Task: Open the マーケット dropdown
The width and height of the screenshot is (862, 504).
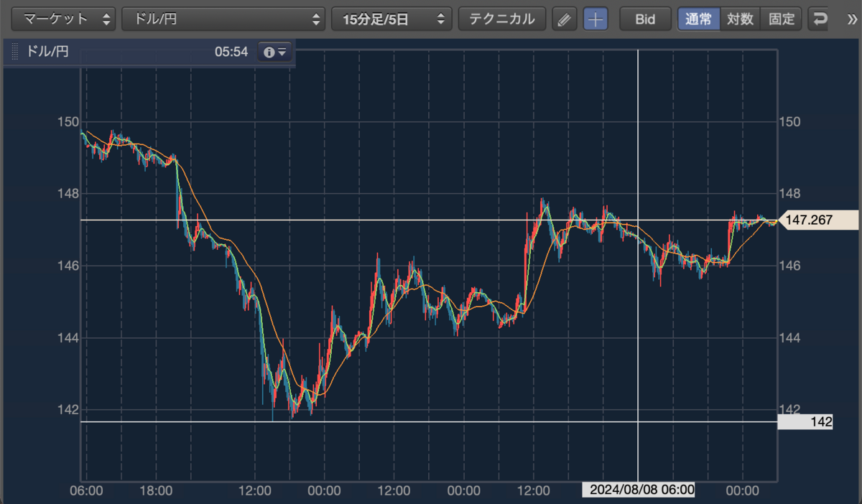Action: (65, 19)
